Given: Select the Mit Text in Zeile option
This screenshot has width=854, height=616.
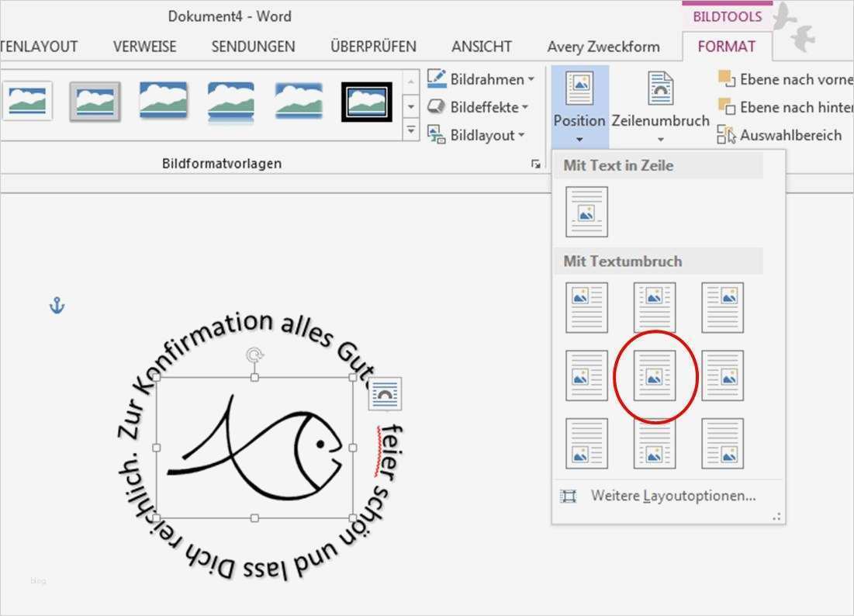Looking at the screenshot, I should click(x=586, y=210).
